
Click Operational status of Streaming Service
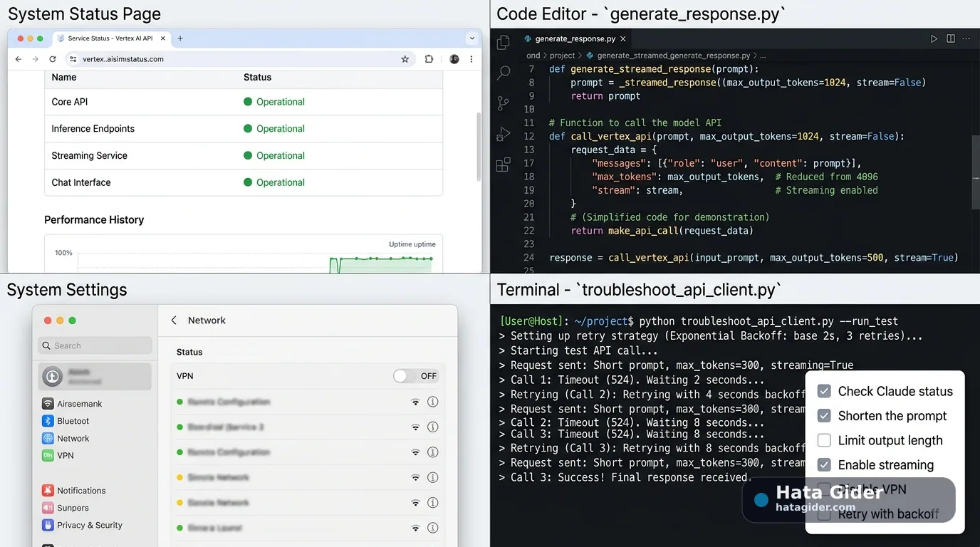(x=281, y=155)
